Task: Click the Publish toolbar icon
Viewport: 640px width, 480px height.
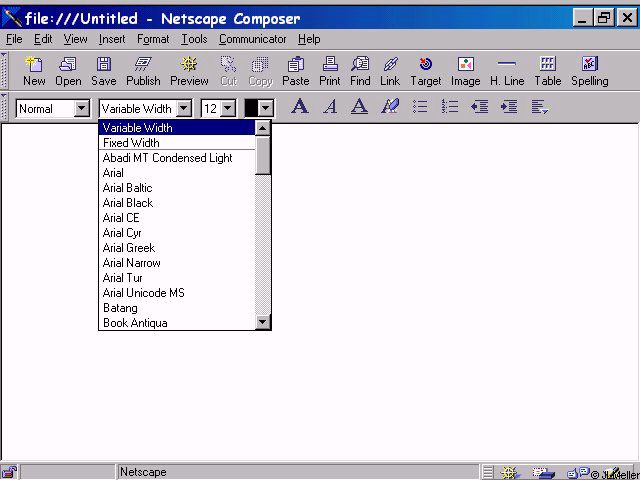Action: (143, 71)
